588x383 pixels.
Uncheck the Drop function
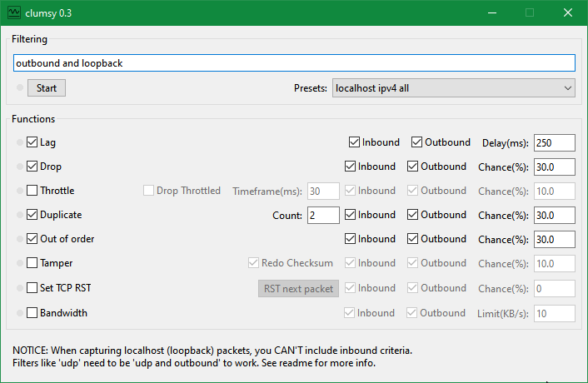pyautogui.click(x=32, y=167)
